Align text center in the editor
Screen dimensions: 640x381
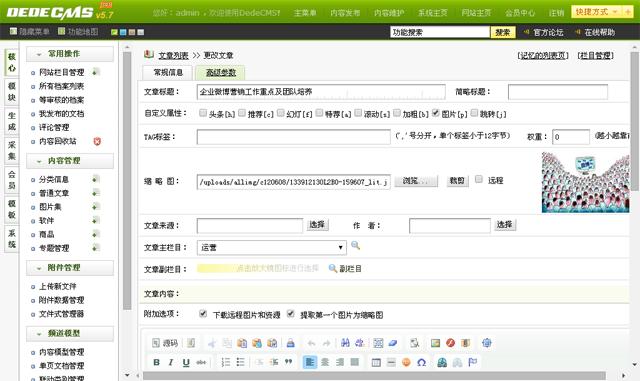tap(325, 362)
